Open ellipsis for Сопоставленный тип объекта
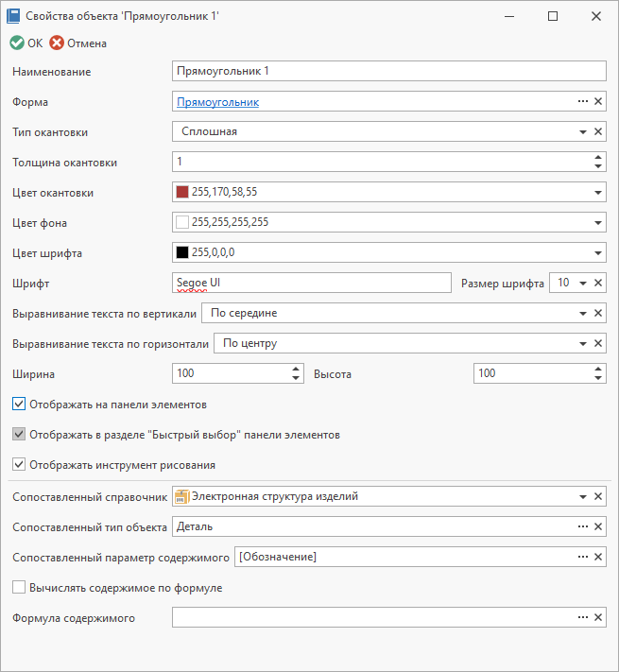 (x=582, y=526)
